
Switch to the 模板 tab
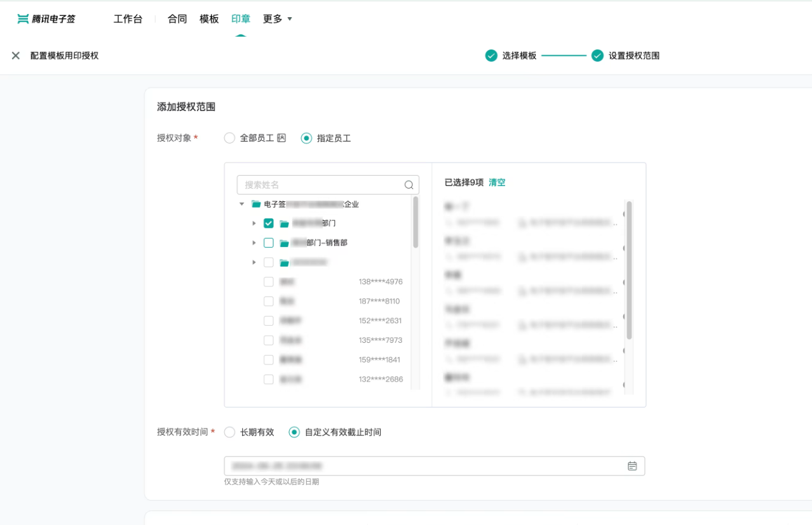(209, 19)
